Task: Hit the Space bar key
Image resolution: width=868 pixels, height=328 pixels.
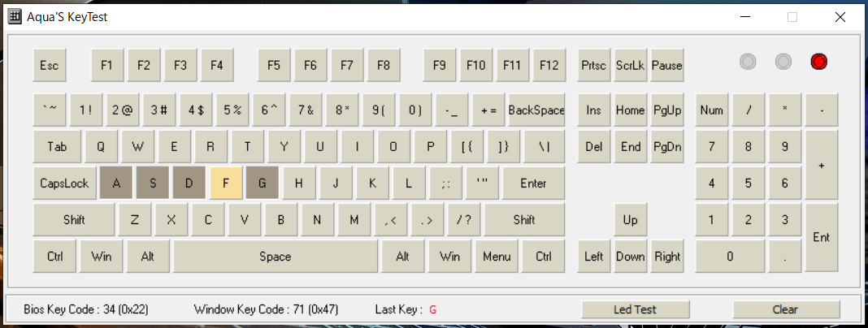Action: click(x=275, y=257)
